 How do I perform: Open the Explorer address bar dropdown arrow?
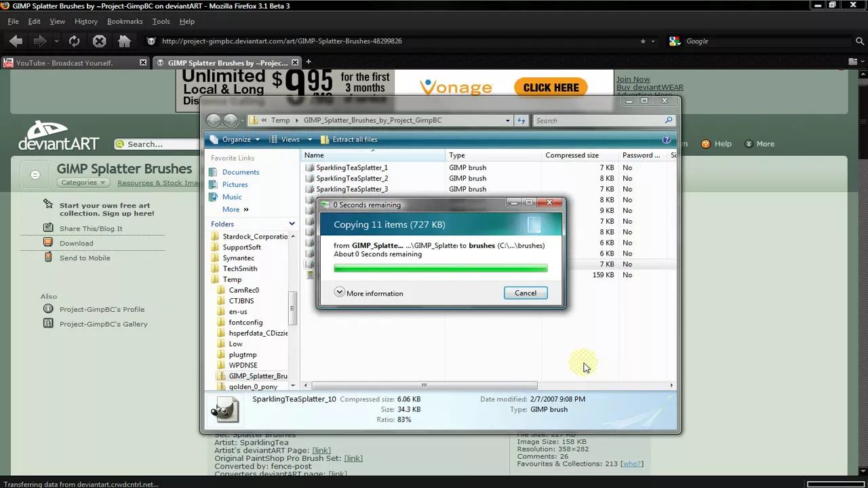[507, 121]
